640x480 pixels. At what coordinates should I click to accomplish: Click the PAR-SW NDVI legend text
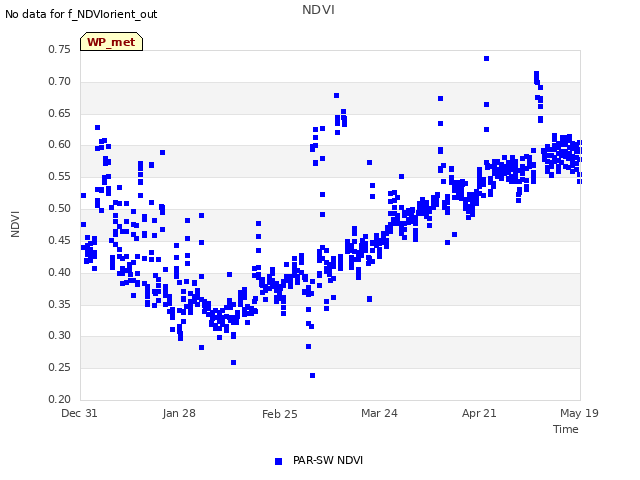328,460
